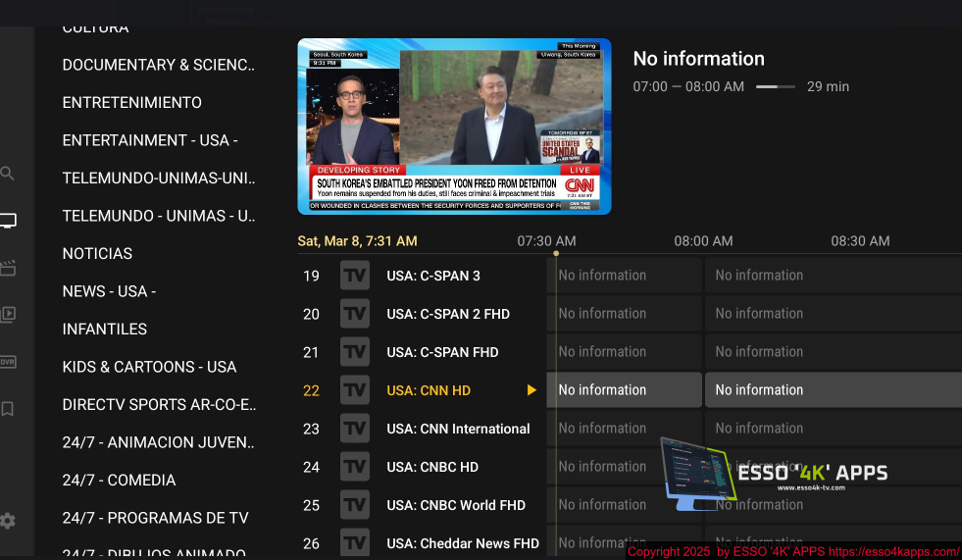Click the program progress bar near 29 min

tap(775, 87)
